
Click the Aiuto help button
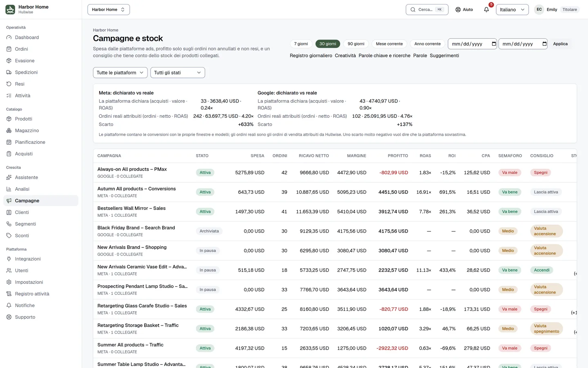464,9
